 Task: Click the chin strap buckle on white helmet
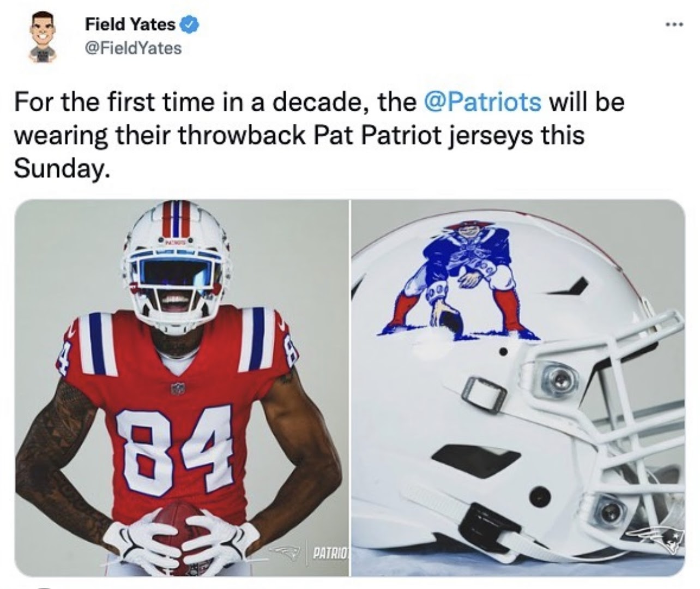[x=483, y=391]
